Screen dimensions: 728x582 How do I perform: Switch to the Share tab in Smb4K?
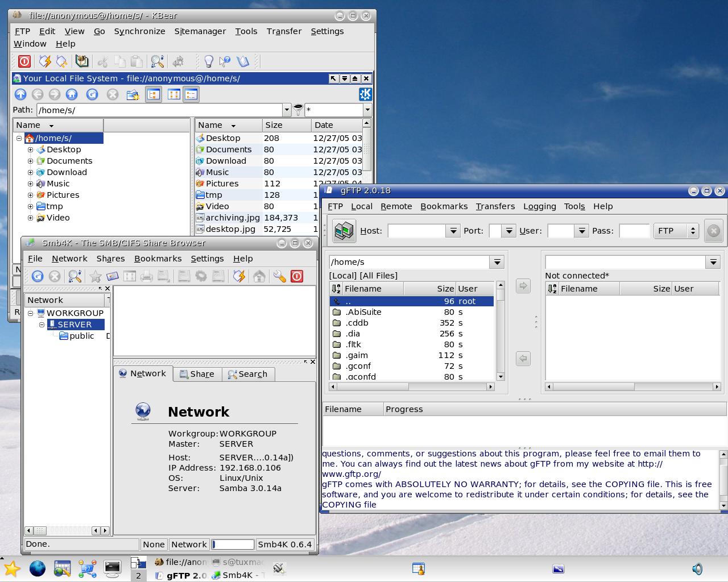[197, 374]
